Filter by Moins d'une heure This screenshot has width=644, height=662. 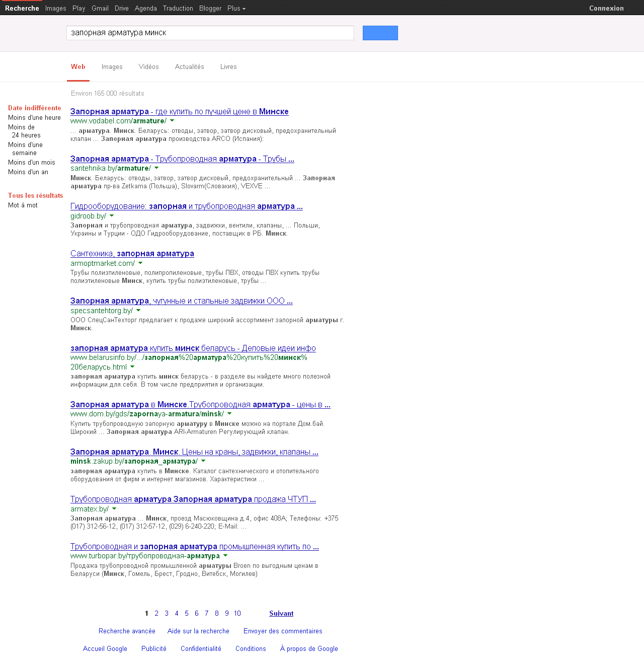pos(34,117)
